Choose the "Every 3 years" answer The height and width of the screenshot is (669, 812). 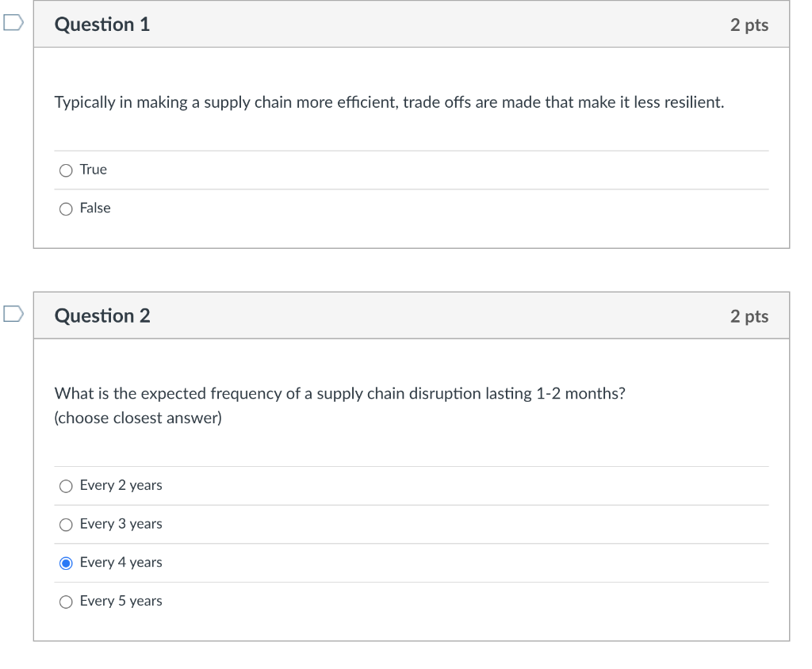[66, 524]
